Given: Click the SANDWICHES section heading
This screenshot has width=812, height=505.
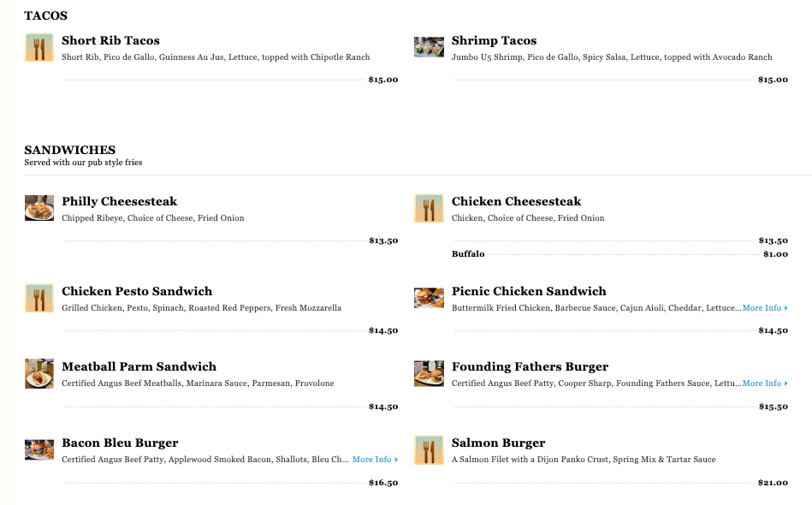Looking at the screenshot, I should (x=69, y=150).
